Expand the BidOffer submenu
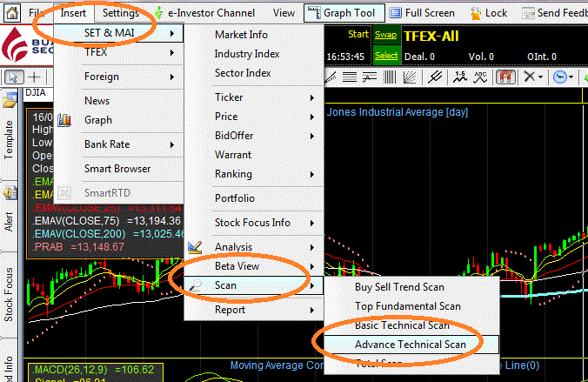The image size is (588, 382). point(254,136)
